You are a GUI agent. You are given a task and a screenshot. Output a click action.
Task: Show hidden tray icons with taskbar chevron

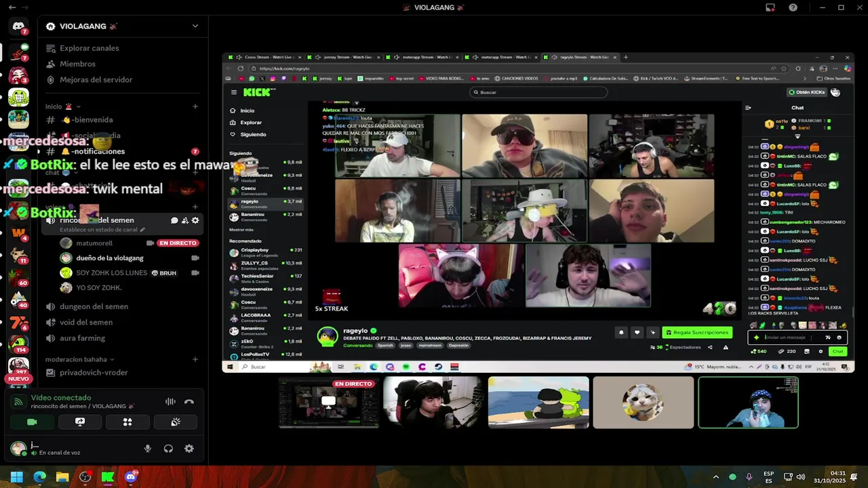tap(715, 477)
